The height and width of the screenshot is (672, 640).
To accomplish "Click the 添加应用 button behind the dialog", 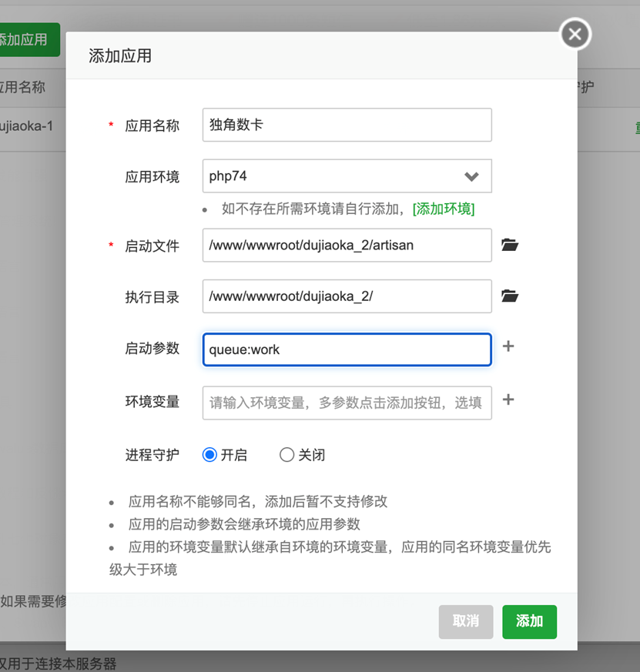I will click(x=27, y=39).
